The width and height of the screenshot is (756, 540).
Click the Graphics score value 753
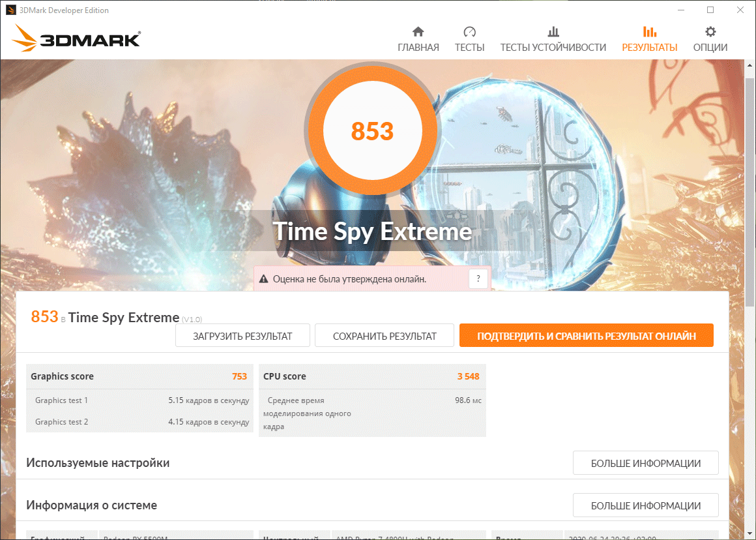[x=239, y=376]
